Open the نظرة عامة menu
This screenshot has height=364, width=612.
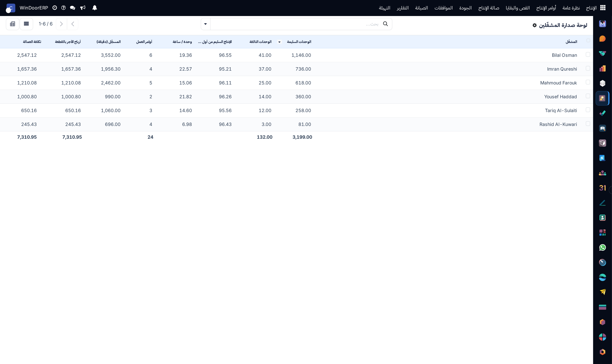point(571,8)
